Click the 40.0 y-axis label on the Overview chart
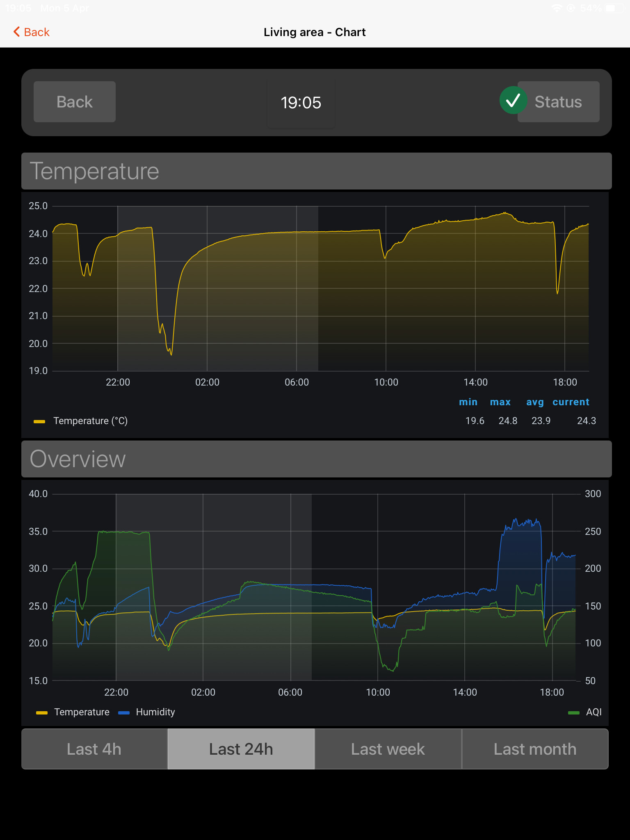630x840 pixels. pyautogui.click(x=38, y=494)
